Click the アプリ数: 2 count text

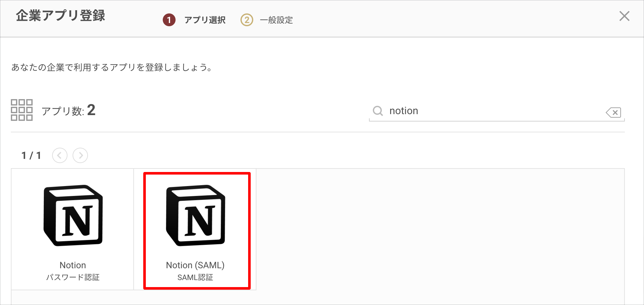click(68, 110)
